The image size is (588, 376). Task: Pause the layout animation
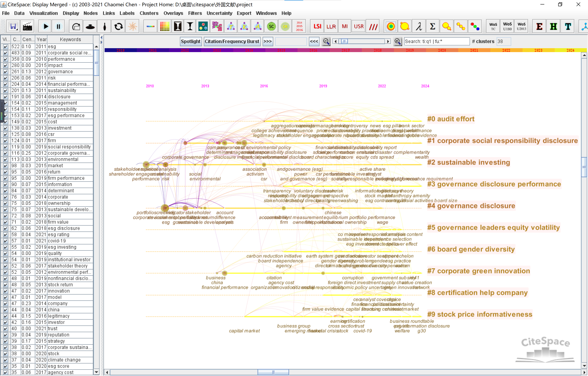tap(58, 26)
